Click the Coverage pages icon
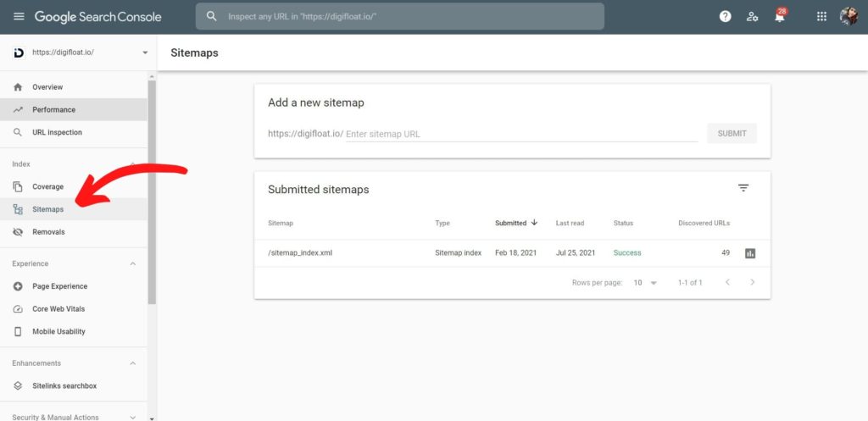This screenshot has width=868, height=421. pos(18,186)
